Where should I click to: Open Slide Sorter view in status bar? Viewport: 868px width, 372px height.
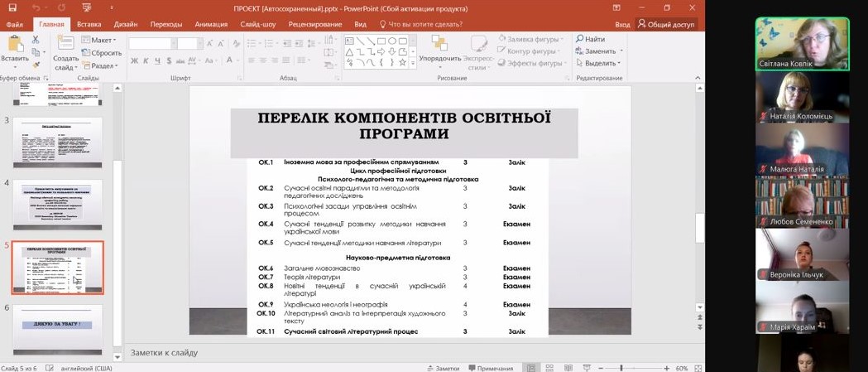pyautogui.click(x=549, y=368)
